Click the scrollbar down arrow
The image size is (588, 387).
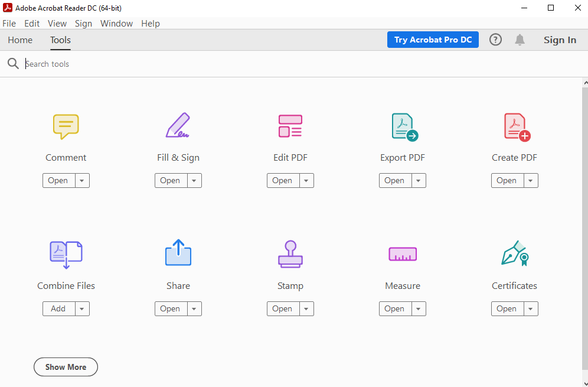point(585,383)
